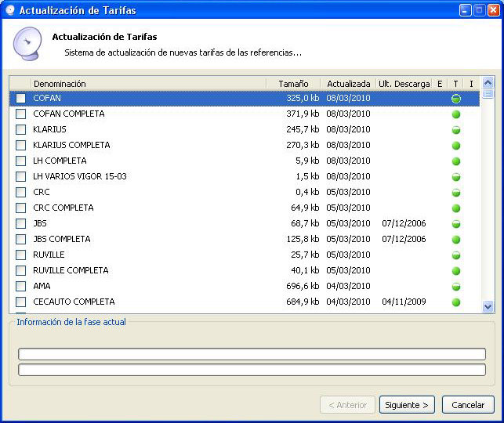This screenshot has width=504, height=423.
Task: Click the half-green status icon for KLARIUS
Action: click(x=455, y=130)
